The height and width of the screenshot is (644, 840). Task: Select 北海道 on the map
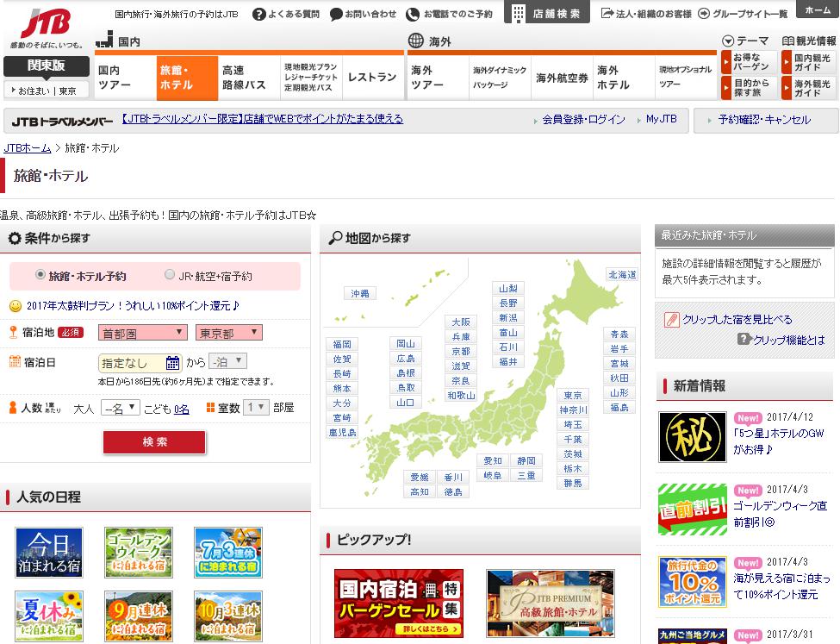(x=622, y=274)
